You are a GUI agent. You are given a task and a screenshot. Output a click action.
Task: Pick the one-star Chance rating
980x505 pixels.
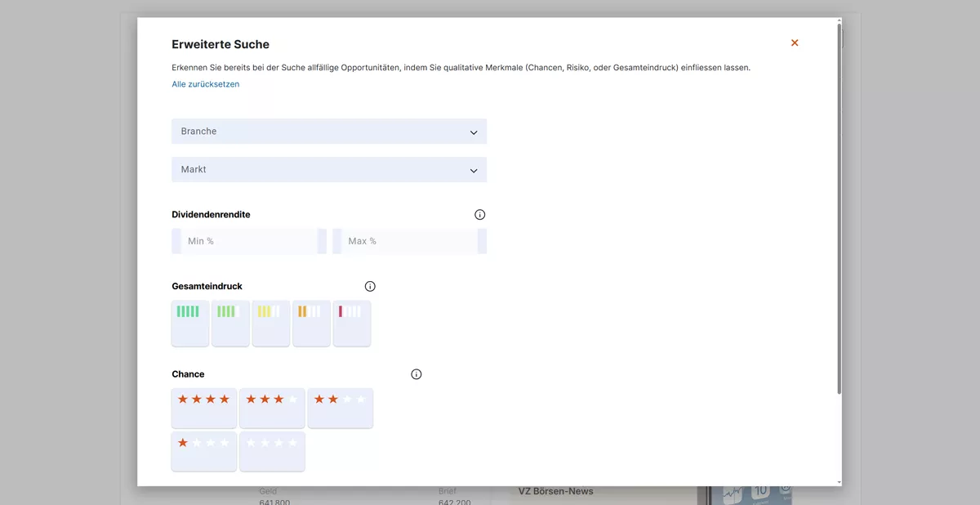(x=204, y=451)
